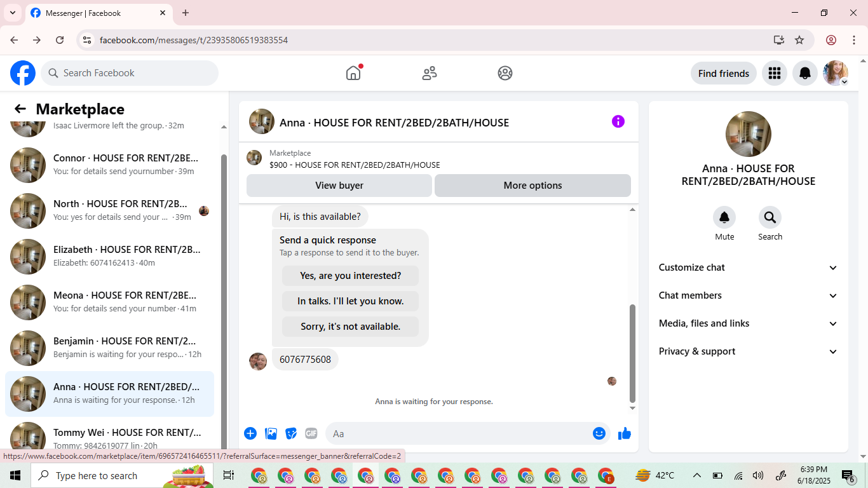Screen dimensions: 868x488
Task: Click the message '6076775608'
Action: [x=305, y=360]
